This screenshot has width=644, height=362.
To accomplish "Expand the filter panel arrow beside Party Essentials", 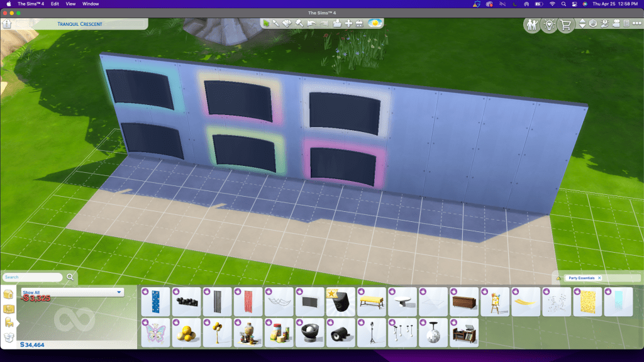I will 557,278.
